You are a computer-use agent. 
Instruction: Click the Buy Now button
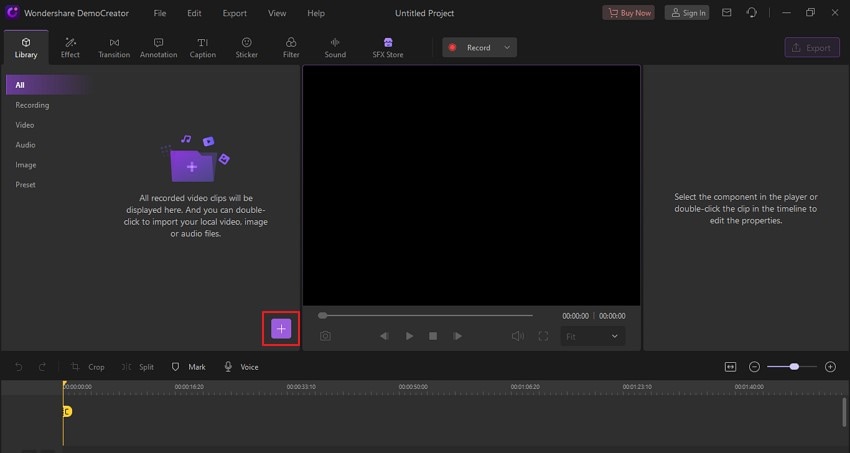point(628,13)
